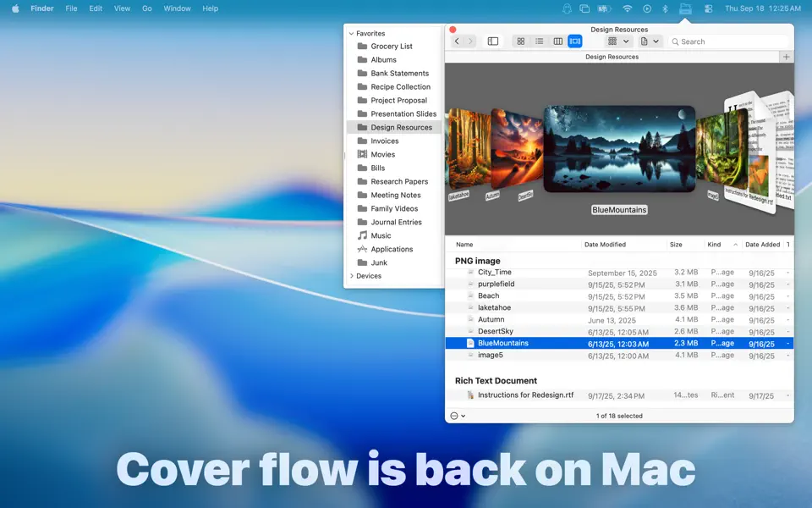Select the BlueMountains thumbnail in cover flow
The height and width of the screenshot is (508, 812).
(x=619, y=148)
